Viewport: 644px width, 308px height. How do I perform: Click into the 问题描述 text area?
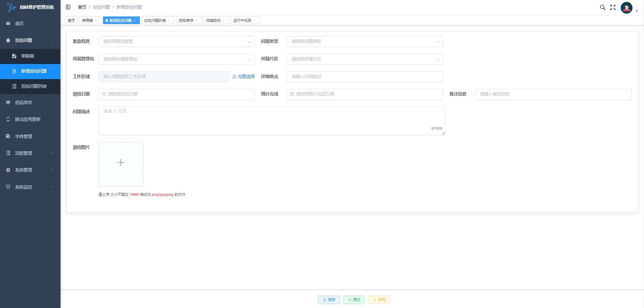pos(272,121)
